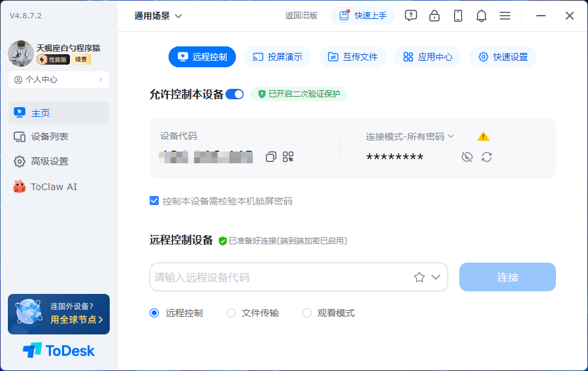
Task: Open the hamburger menu
Action: (505, 16)
